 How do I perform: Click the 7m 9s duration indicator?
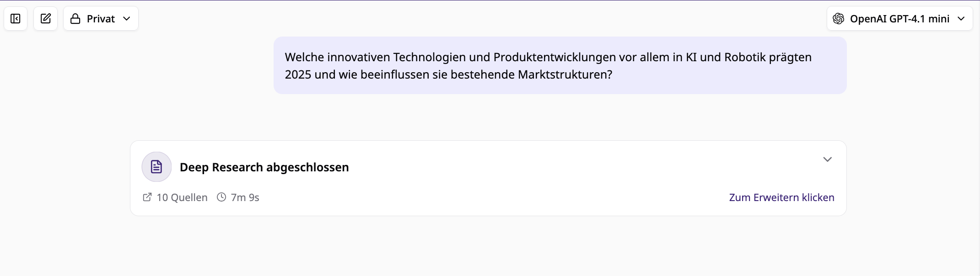tap(245, 197)
